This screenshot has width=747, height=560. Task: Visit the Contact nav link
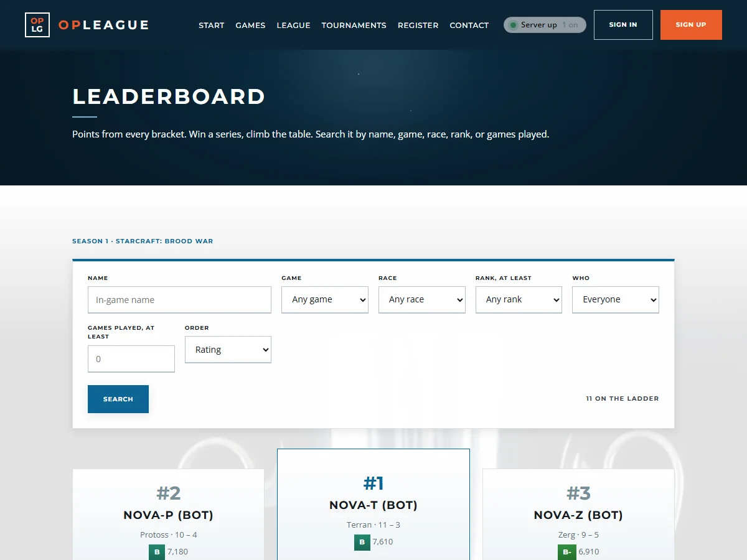pos(469,25)
